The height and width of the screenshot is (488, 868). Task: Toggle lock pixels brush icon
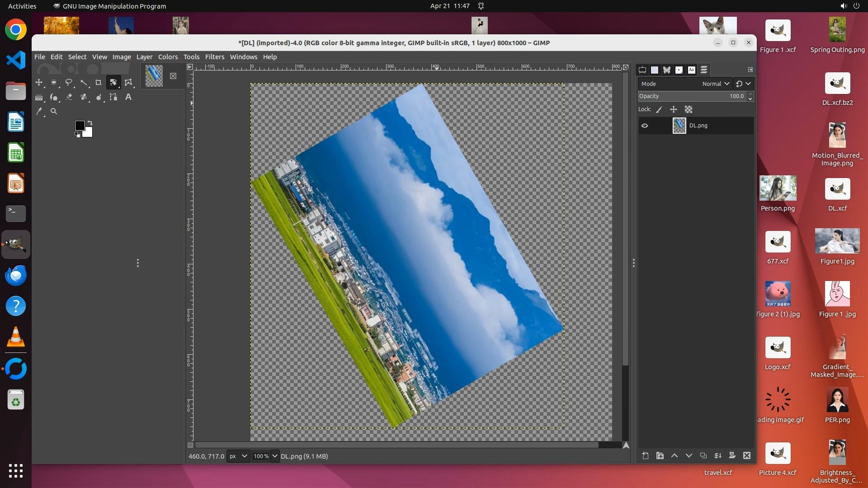(659, 109)
